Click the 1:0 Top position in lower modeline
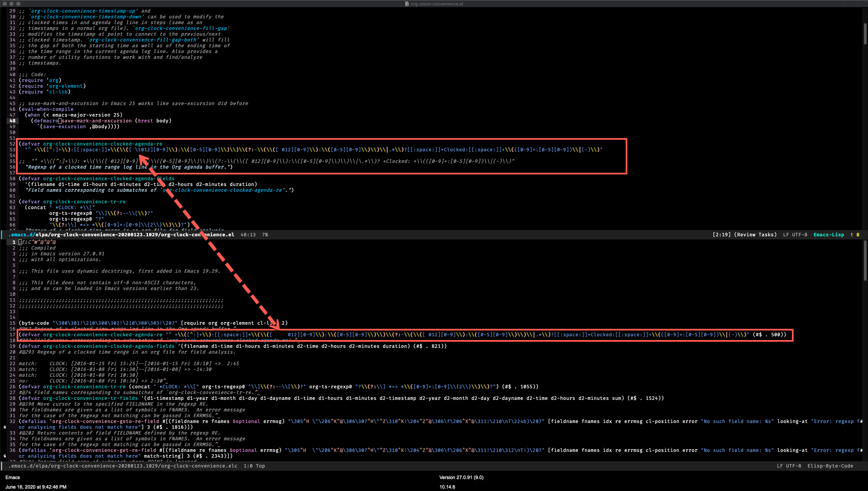Screen dimensions: 868x491 (x=254, y=466)
